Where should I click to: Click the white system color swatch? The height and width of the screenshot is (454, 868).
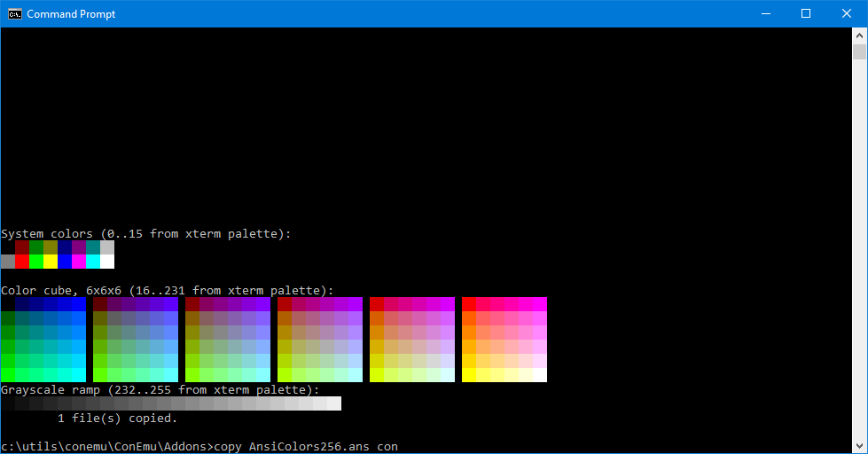click(x=107, y=262)
